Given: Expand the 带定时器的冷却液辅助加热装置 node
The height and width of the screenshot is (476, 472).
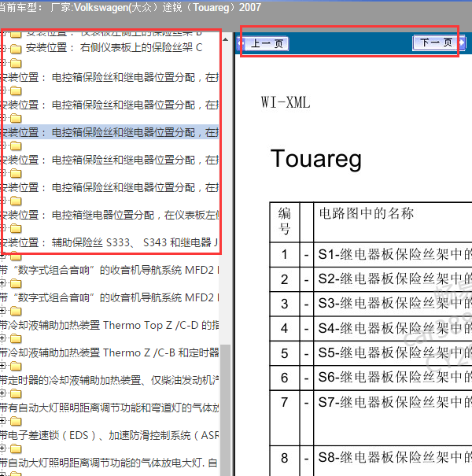Looking at the screenshot, I should pos(2,366).
